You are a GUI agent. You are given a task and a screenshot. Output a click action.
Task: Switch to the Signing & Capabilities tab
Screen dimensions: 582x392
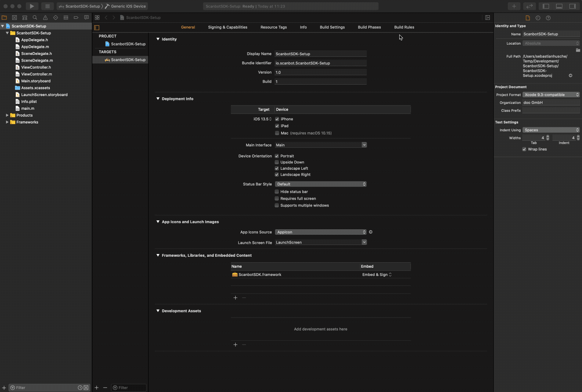[227, 27]
